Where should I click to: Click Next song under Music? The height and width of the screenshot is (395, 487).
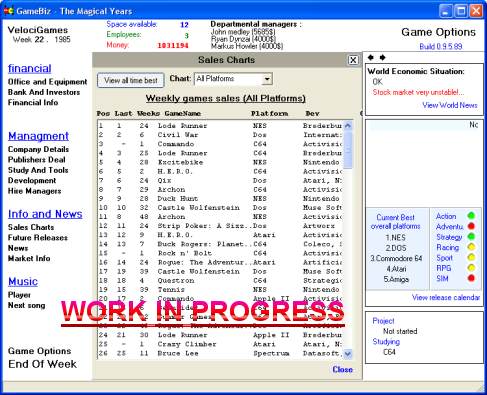pyautogui.click(x=26, y=305)
